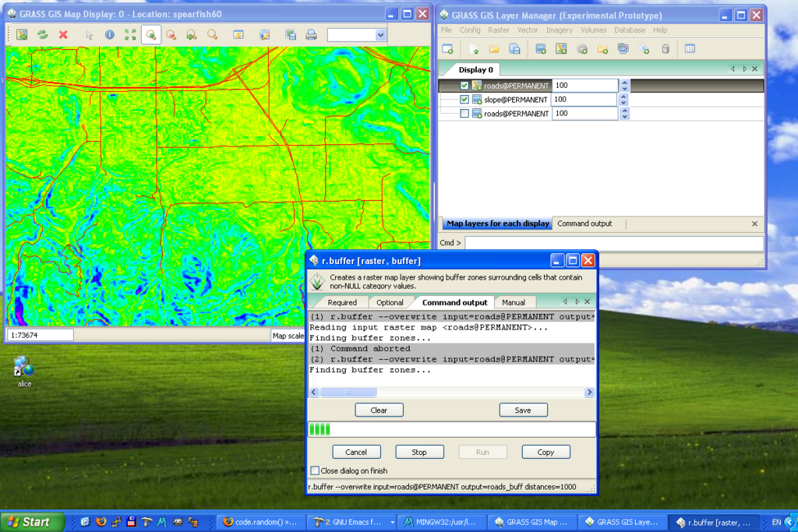Open the File menu in Layer Manager
This screenshot has height=532, width=798.
point(447,30)
